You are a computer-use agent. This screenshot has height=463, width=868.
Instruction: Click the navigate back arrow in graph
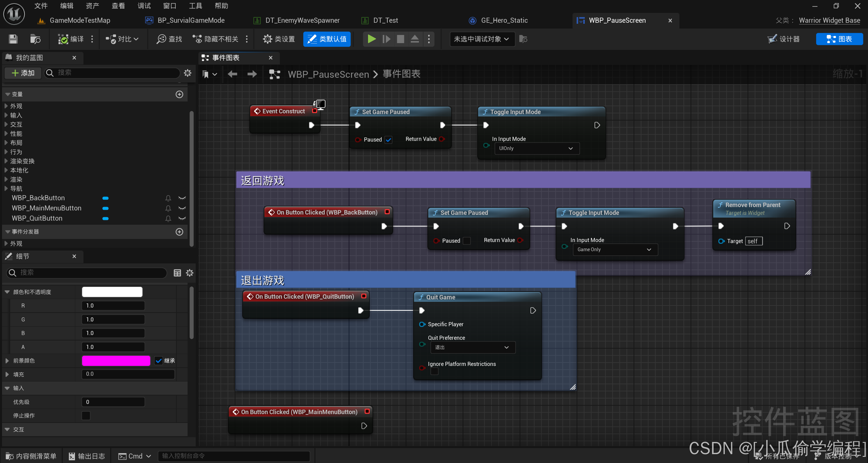232,74
